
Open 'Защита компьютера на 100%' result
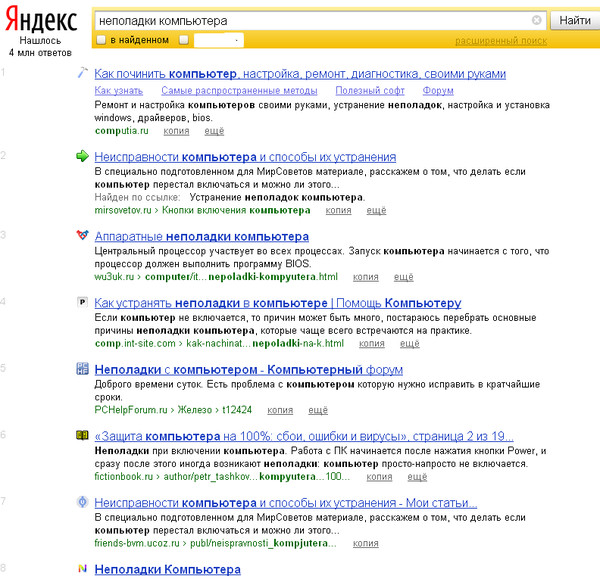(304, 437)
